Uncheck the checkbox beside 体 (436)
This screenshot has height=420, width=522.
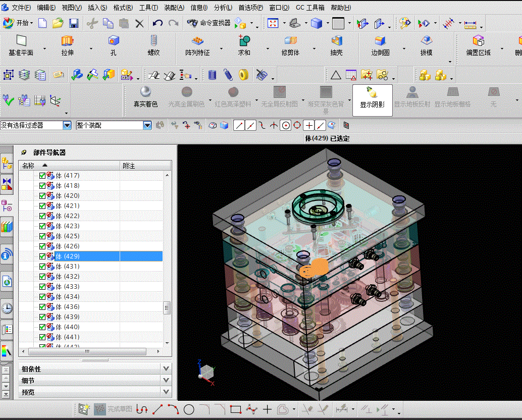(x=42, y=307)
